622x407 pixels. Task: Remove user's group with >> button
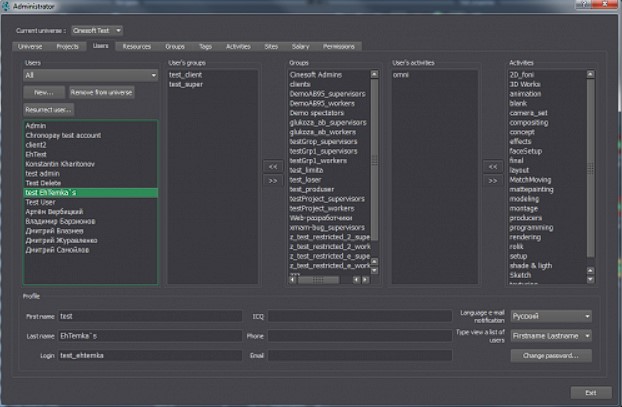pyautogui.click(x=273, y=181)
